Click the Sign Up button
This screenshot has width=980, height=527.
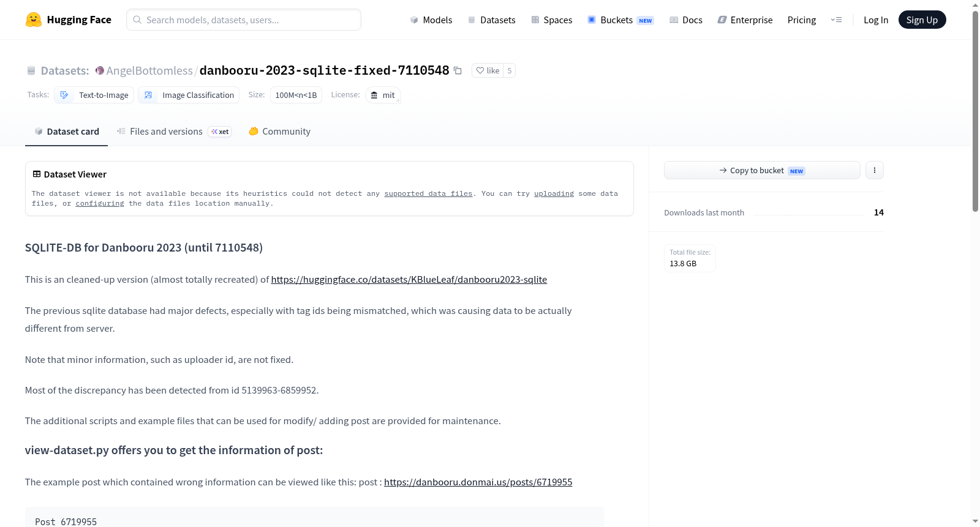pyautogui.click(x=922, y=20)
